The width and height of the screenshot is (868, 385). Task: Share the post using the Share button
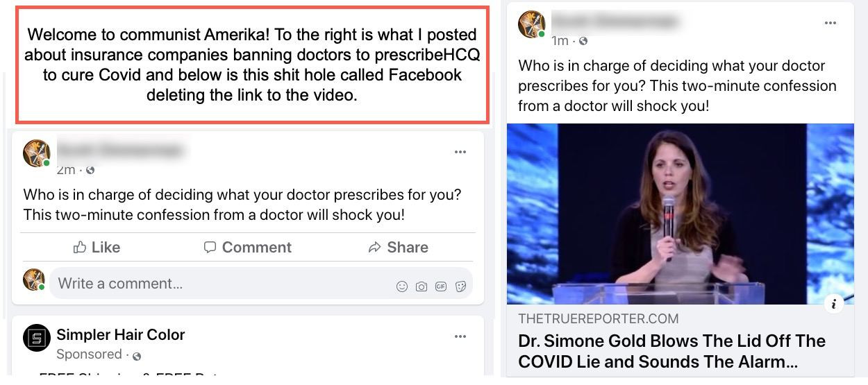point(398,247)
